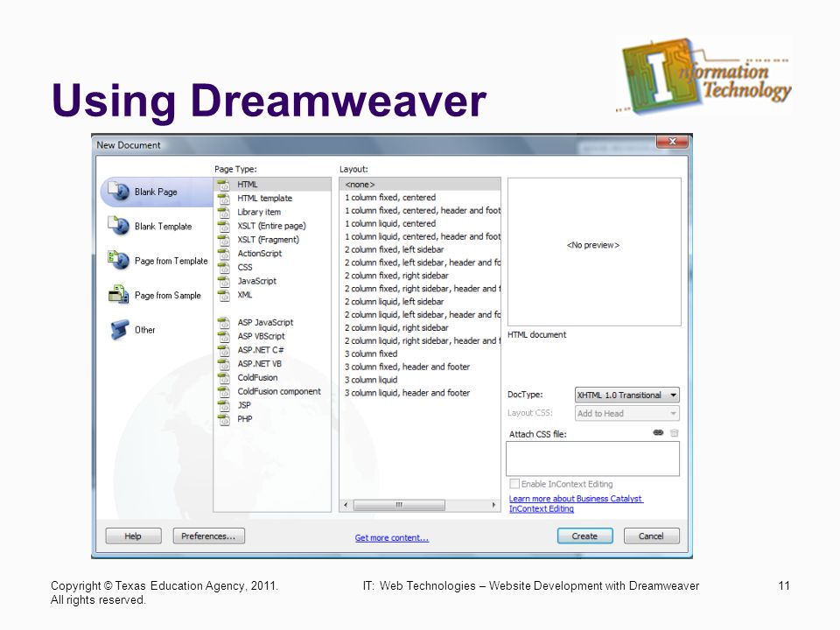840x630 pixels.
Task: Click the XML file icon
Action: [x=224, y=295]
